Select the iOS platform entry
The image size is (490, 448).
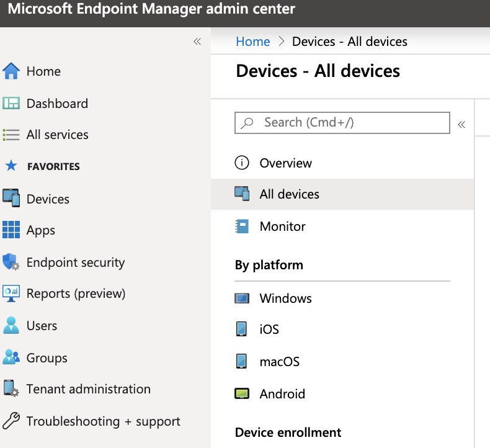pyautogui.click(x=342, y=329)
